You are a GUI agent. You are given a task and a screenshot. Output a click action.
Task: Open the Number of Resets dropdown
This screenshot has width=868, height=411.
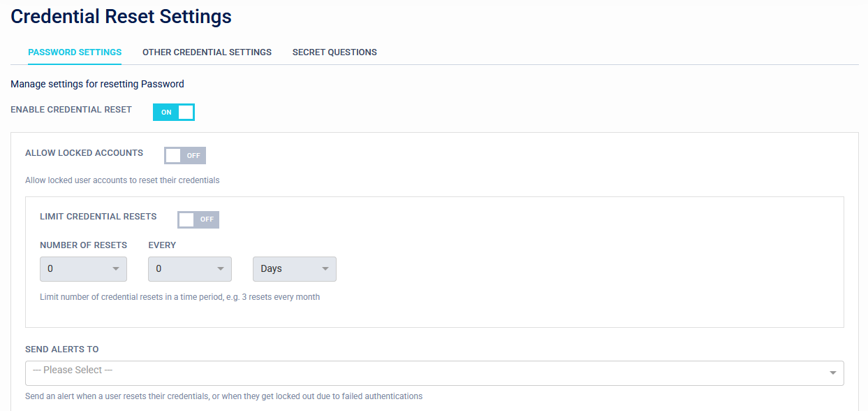(83, 269)
